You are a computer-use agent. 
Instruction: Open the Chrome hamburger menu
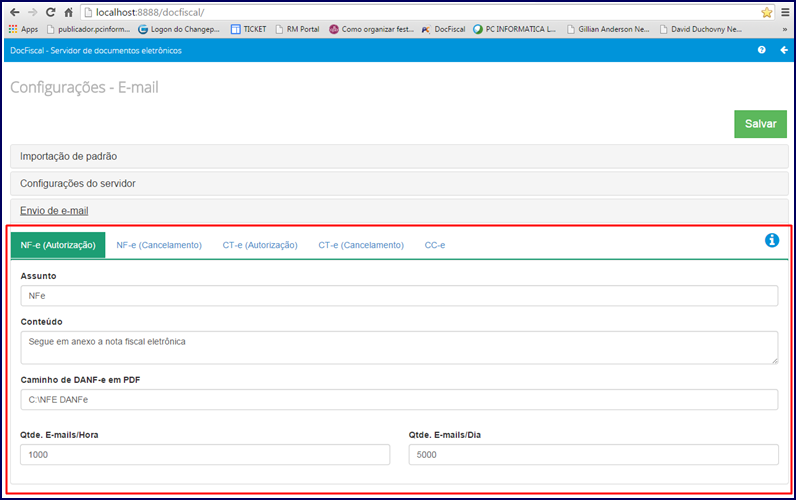(x=785, y=12)
